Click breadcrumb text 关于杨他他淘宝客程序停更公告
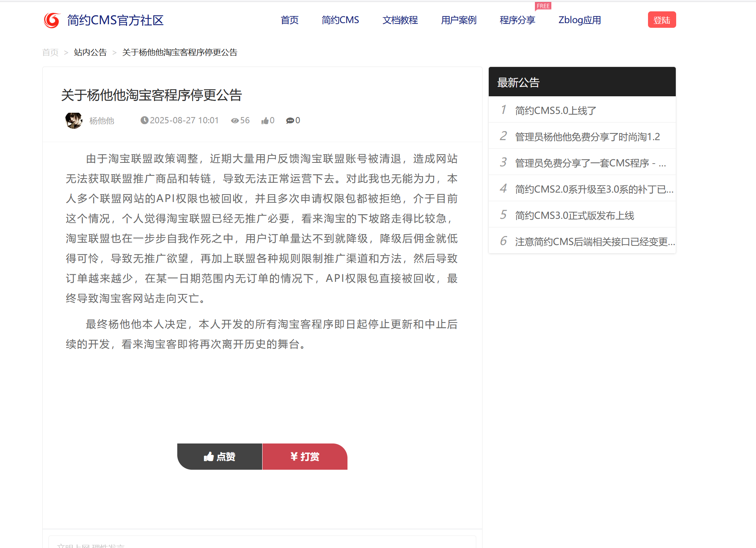Image resolution: width=756 pixels, height=548 pixels. pyautogui.click(x=180, y=52)
